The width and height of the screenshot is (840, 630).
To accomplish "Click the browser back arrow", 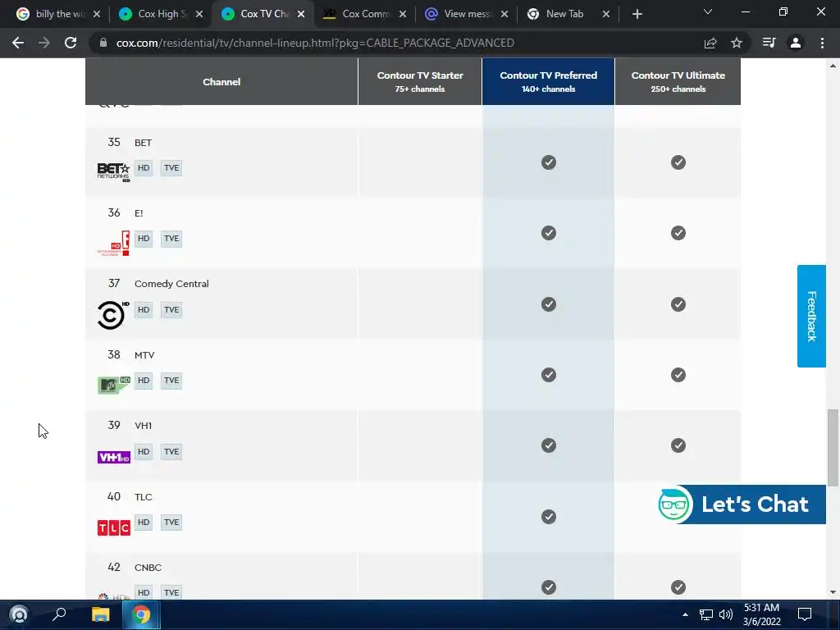I will point(18,43).
